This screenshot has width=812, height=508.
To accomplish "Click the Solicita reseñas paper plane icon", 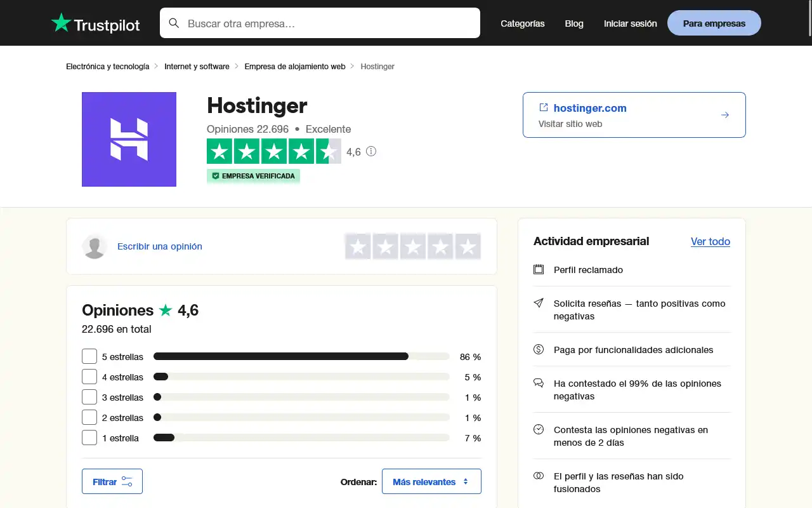I will tap(539, 303).
